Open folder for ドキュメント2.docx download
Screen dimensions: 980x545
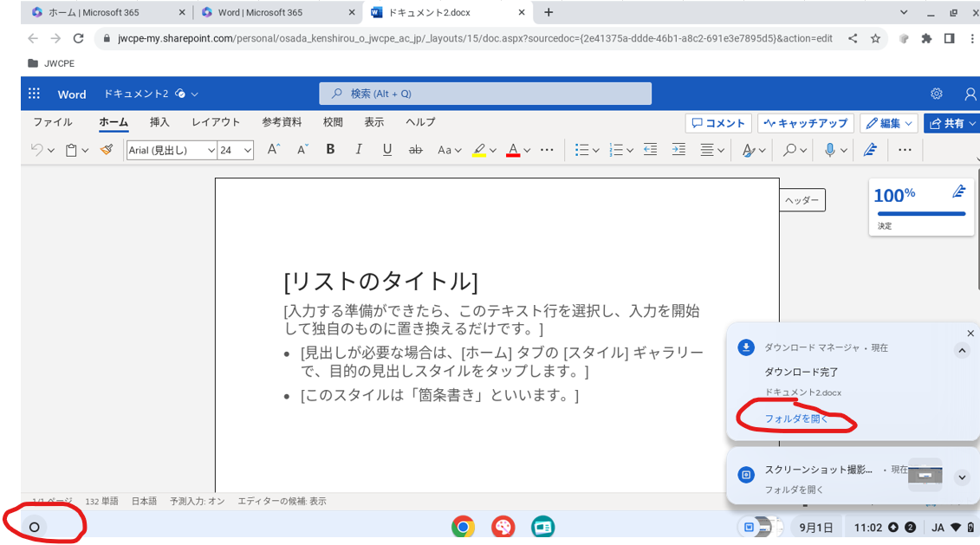[x=796, y=418]
